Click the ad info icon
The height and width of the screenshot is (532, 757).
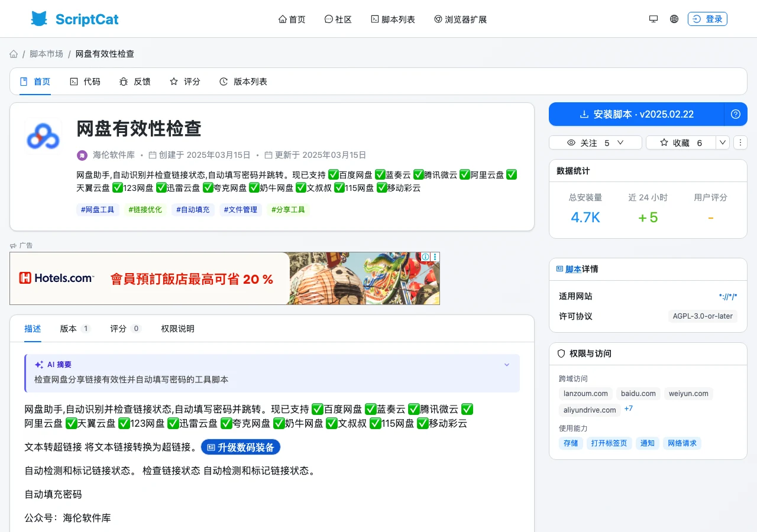coord(425,257)
